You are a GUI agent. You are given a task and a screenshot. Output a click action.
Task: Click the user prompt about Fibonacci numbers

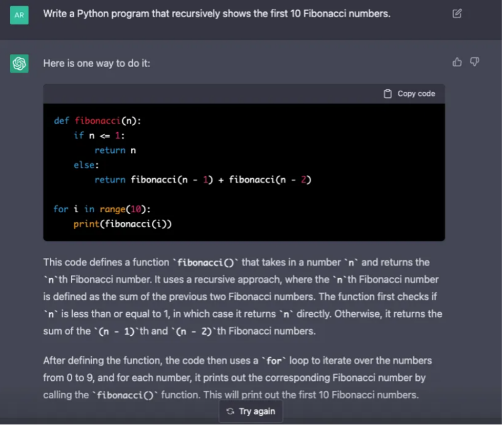217,14
